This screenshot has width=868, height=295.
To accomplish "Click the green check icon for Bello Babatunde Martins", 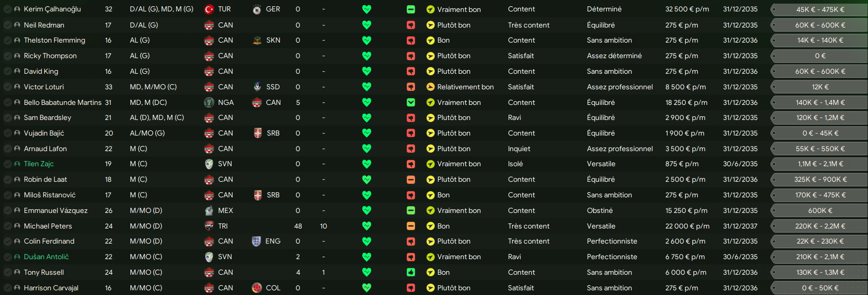I will coord(411,103).
